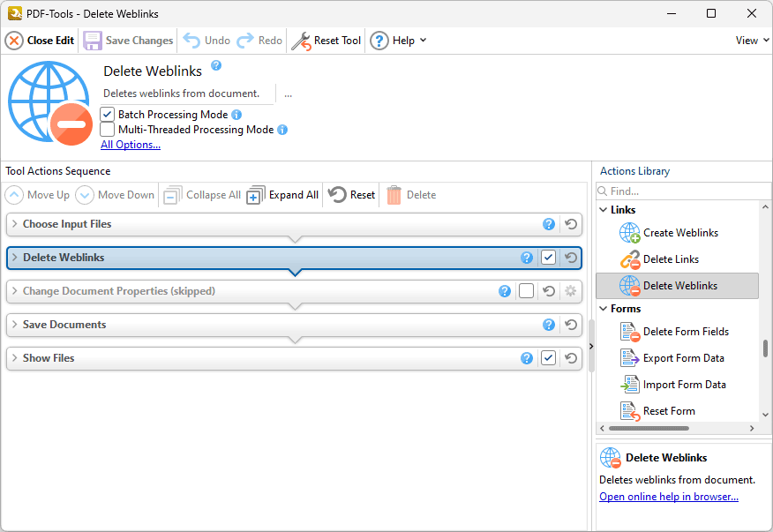Collapse the Links category
Image resolution: width=773 pixels, height=532 pixels.
(x=603, y=210)
